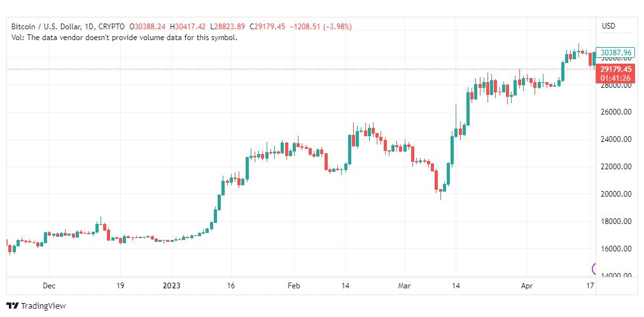Select the Feb label on the time axis

point(292,286)
